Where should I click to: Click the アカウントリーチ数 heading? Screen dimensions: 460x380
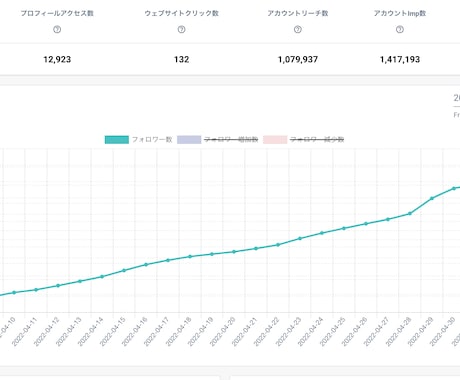pyautogui.click(x=298, y=13)
